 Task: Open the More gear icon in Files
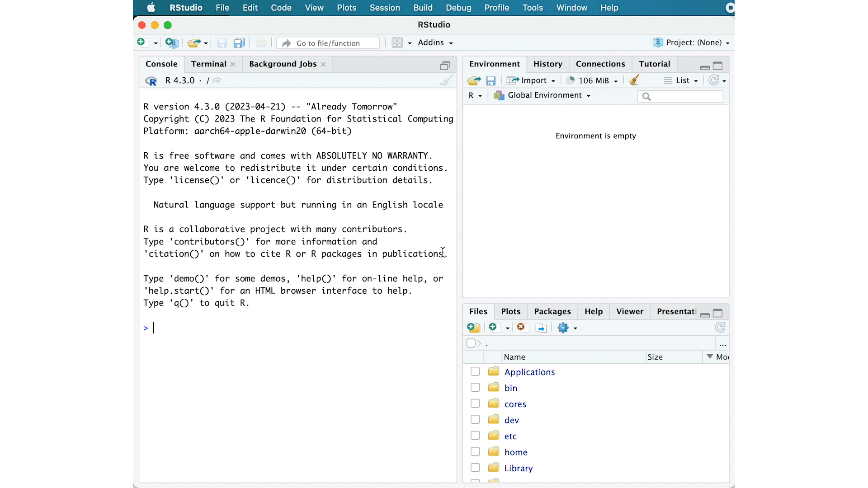click(x=563, y=328)
